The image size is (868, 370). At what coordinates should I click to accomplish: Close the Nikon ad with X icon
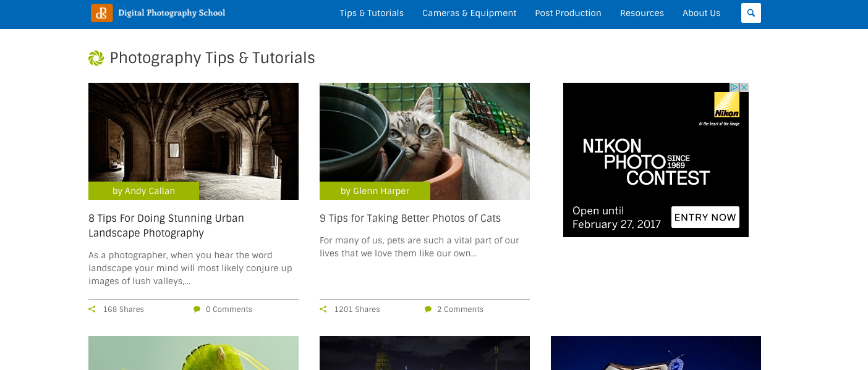coord(744,88)
